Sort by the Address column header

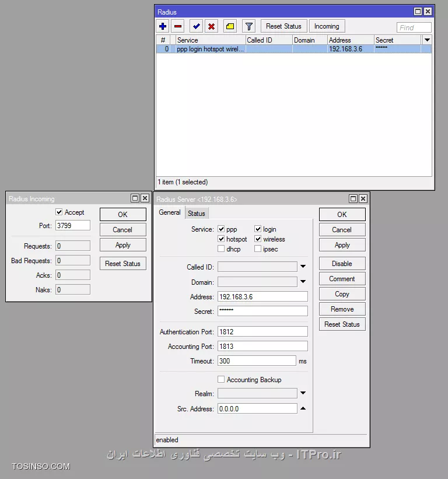[351, 40]
